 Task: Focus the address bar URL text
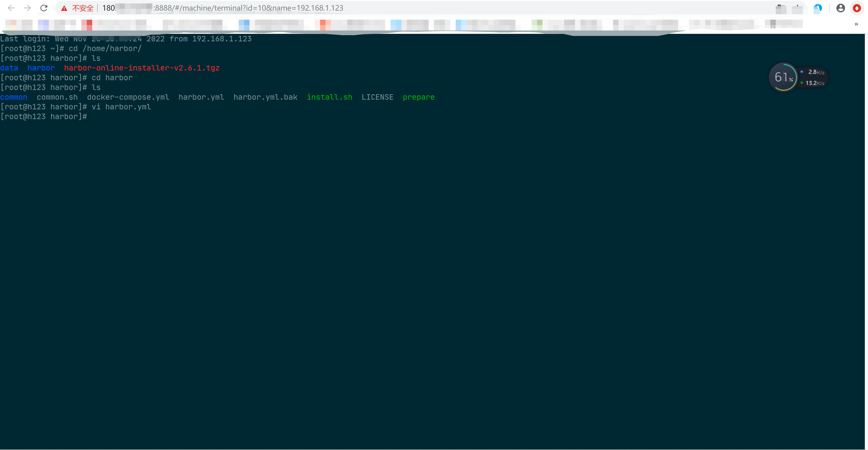click(x=222, y=8)
